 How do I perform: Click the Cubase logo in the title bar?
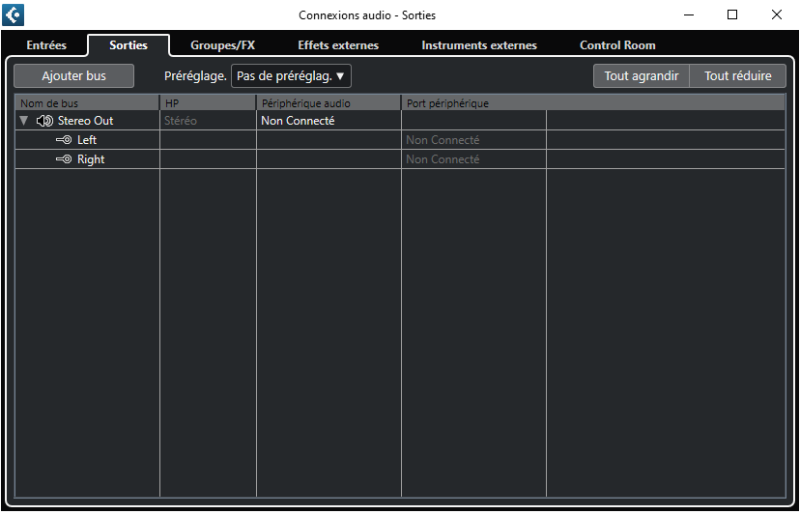[15, 15]
